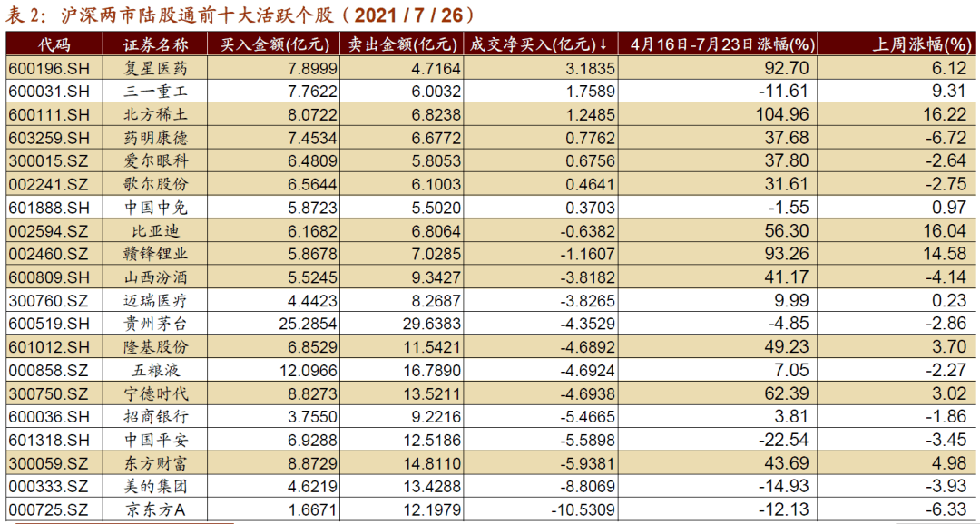Select the 京东方A name cell
Image resolution: width=980 pixels, height=524 pixels.
(x=156, y=509)
